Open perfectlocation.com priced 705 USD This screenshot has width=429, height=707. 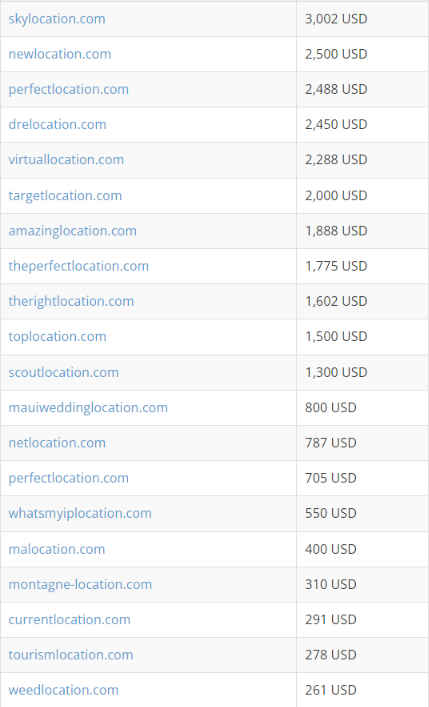[69, 478]
